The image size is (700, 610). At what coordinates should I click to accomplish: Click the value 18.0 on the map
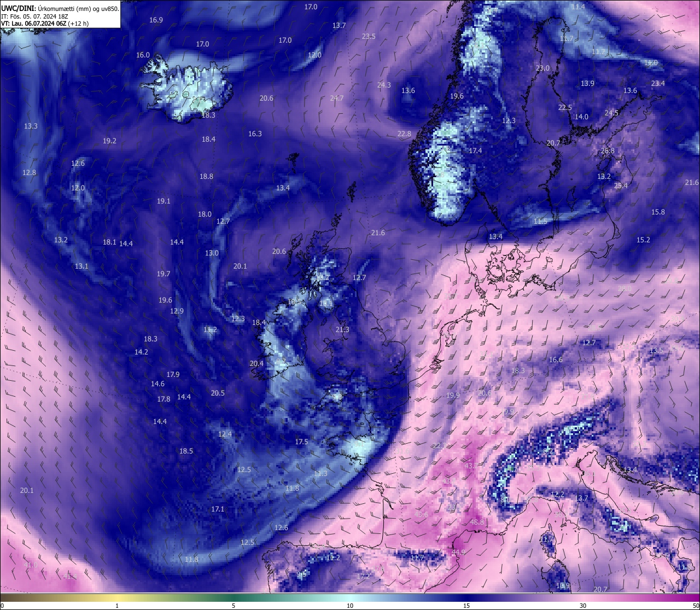point(205,214)
